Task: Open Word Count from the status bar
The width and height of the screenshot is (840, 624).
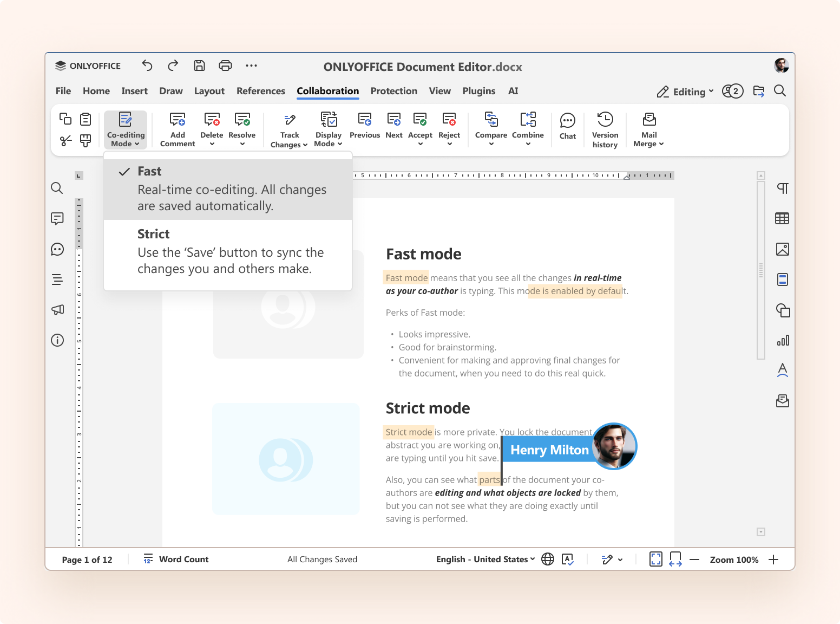Action: pos(176,559)
